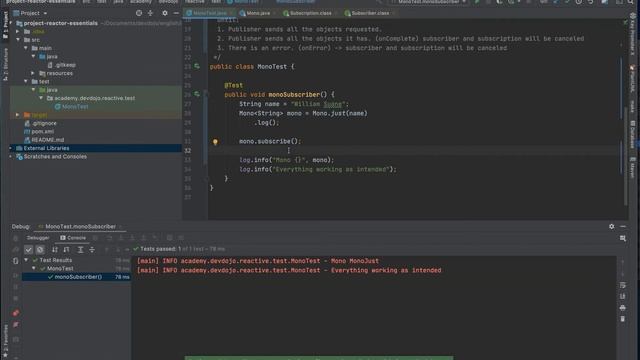Click the collapse all icon in Project panel header

click(x=151, y=13)
